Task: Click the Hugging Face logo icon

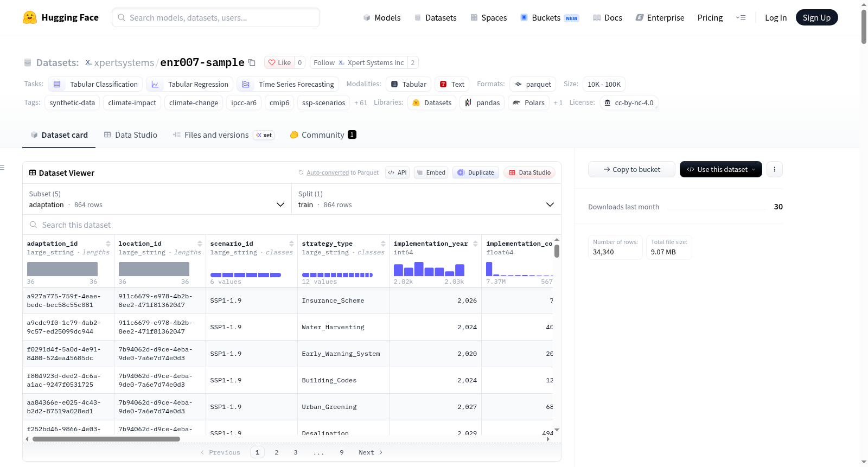Action: tap(30, 17)
